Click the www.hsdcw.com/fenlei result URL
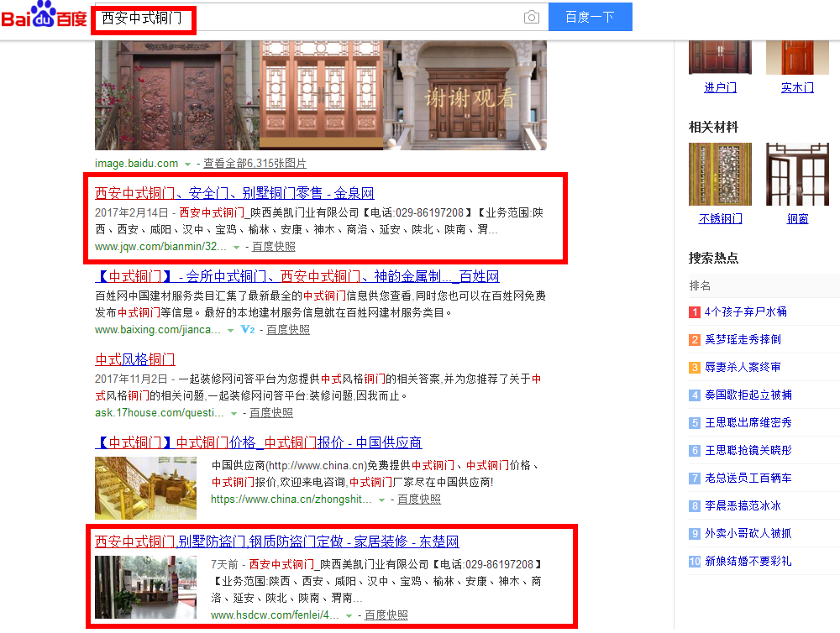Viewport: 840px width, 633px height. coord(275,615)
